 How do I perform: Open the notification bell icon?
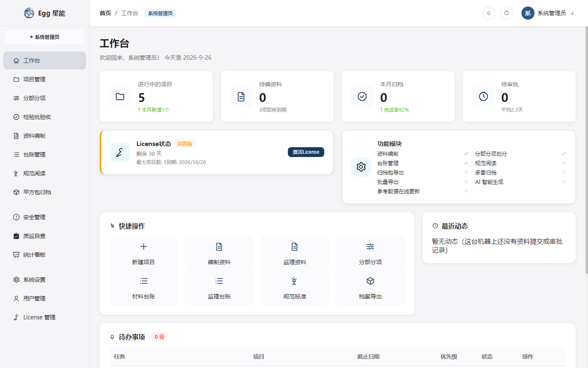(x=488, y=13)
